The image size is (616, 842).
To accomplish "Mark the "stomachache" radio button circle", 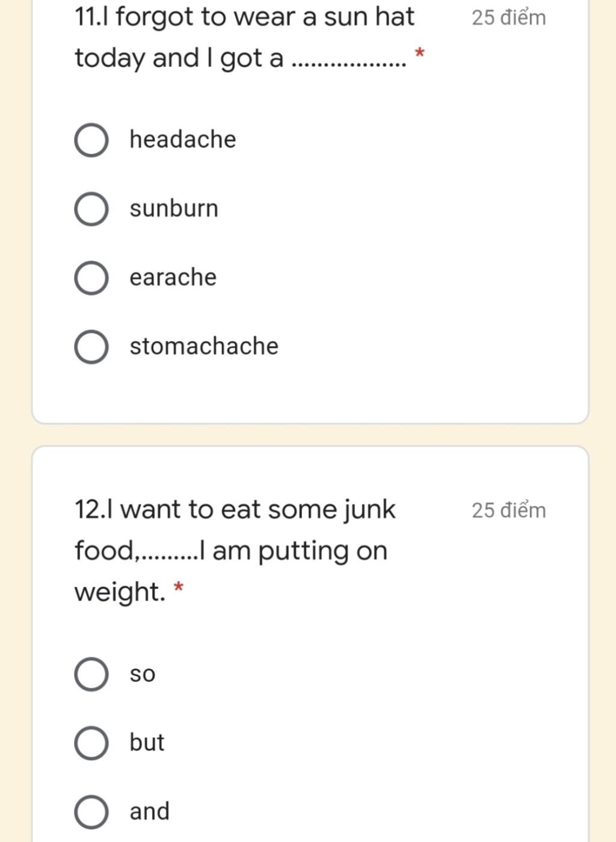I will (91, 347).
